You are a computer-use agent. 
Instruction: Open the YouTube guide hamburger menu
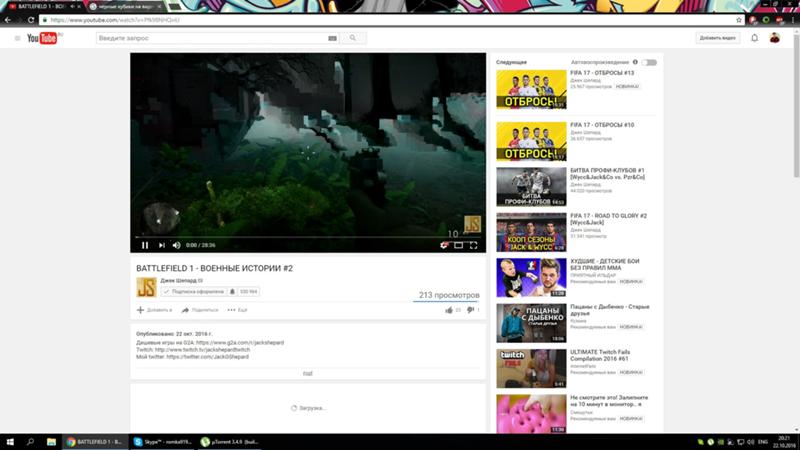(17, 38)
